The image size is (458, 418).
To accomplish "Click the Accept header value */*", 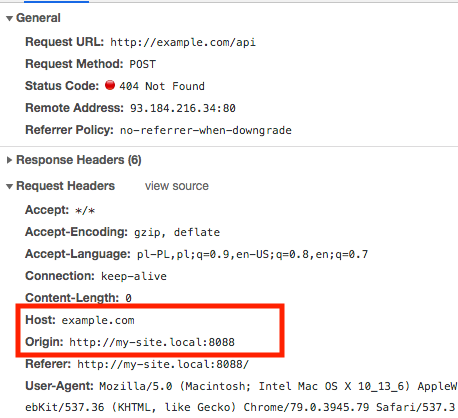I will [x=85, y=211].
